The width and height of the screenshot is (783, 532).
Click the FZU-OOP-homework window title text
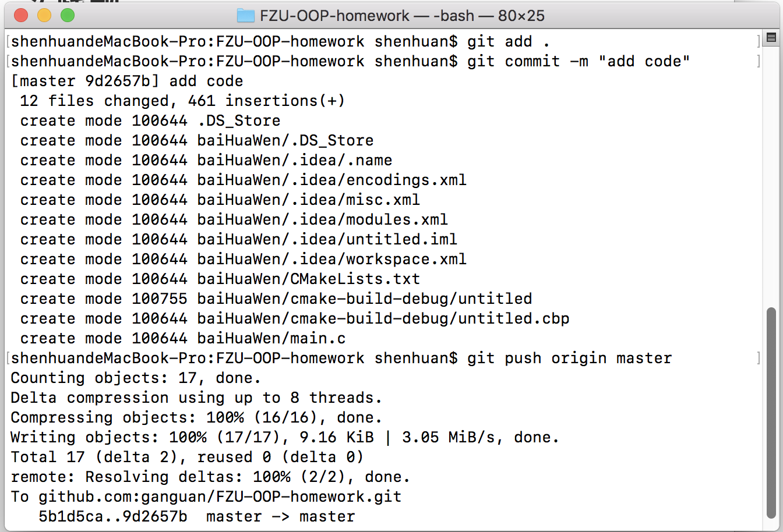pyautogui.click(x=334, y=16)
